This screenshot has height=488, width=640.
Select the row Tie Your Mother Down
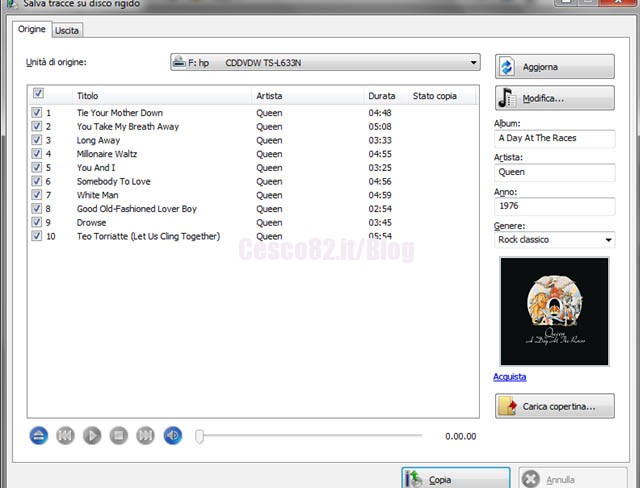(253, 113)
